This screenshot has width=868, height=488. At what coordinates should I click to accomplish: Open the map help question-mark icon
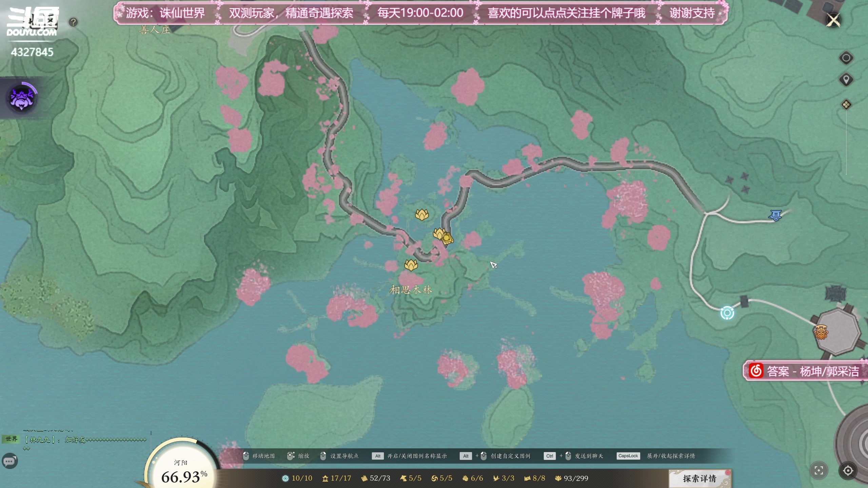[73, 22]
